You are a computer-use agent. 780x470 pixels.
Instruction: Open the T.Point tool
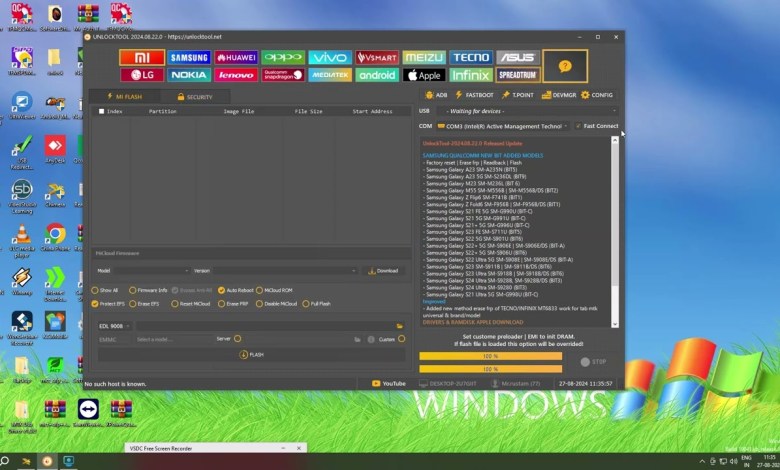[518, 95]
